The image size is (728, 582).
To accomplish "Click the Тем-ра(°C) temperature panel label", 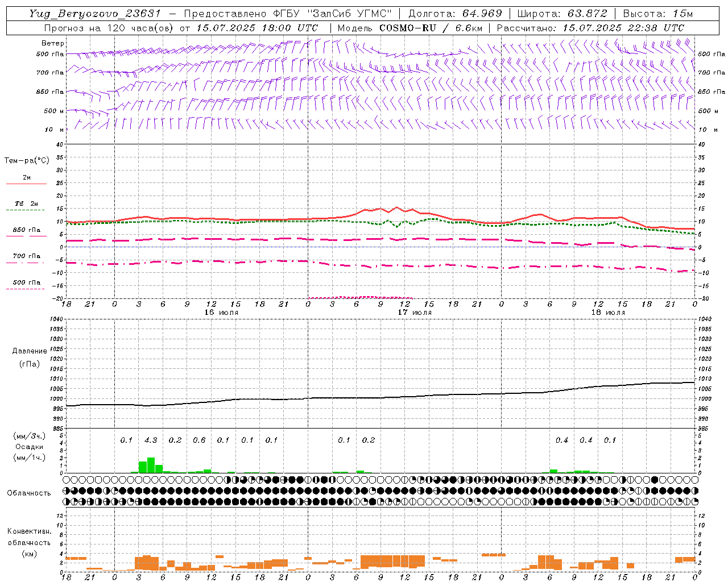I will [27, 161].
